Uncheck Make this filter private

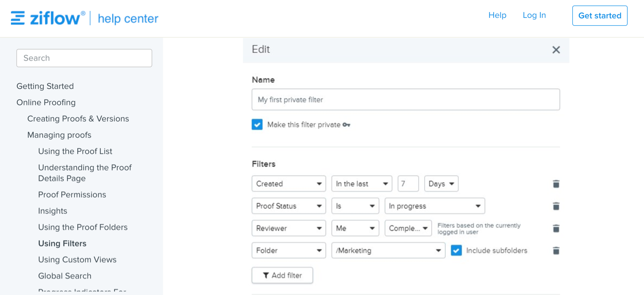pyautogui.click(x=257, y=125)
